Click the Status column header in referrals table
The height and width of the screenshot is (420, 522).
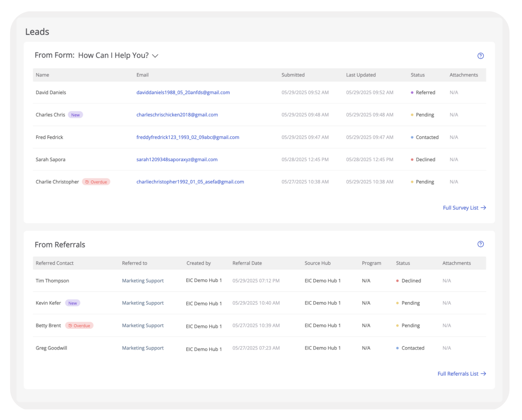click(403, 263)
